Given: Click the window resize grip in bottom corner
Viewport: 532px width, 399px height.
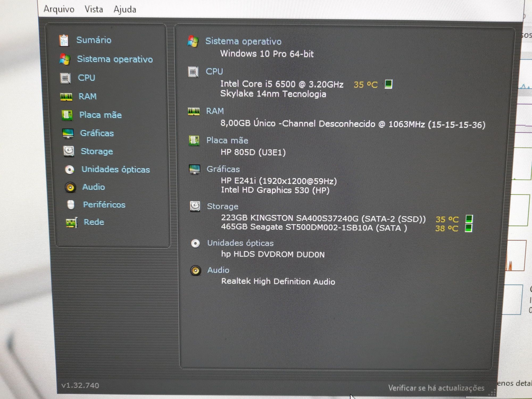Looking at the screenshot, I should point(492,392).
